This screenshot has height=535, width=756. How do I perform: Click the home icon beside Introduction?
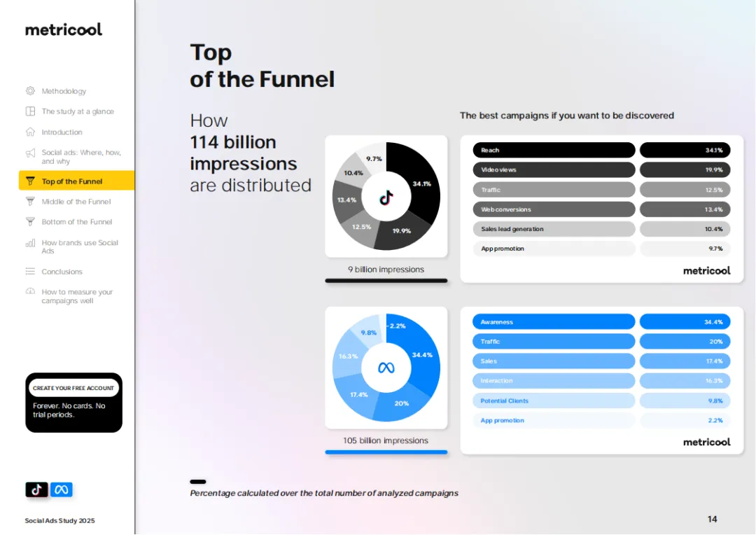click(x=30, y=132)
